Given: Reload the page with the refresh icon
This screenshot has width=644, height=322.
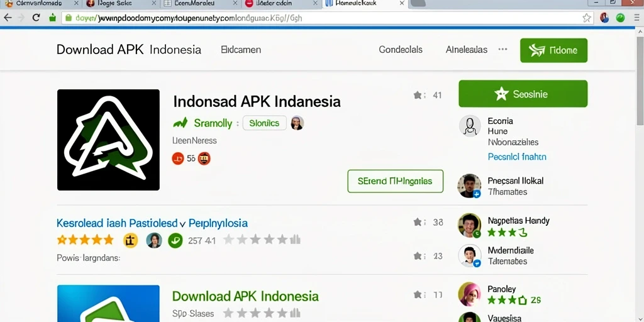Looking at the screenshot, I should [x=36, y=18].
